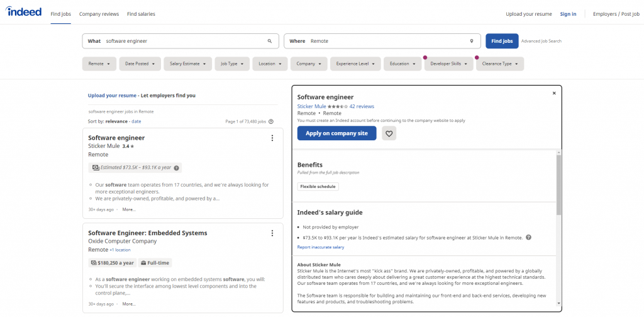The height and width of the screenshot is (317, 644).
Task: Click the job details scrollbar thumb
Action: click(558, 185)
